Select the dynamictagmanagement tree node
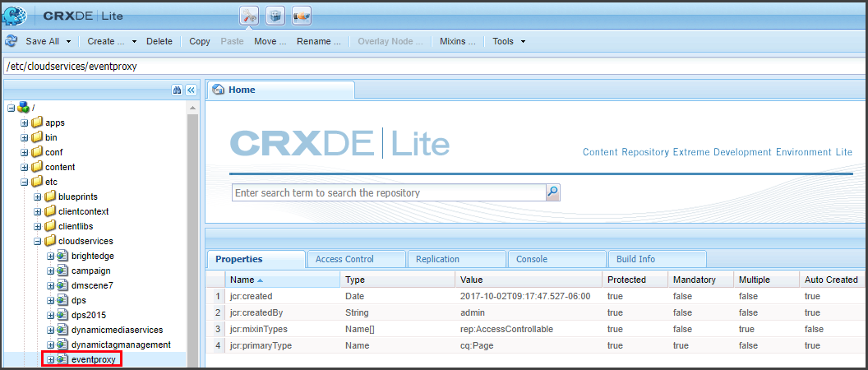Image resolution: width=868 pixels, height=370 pixels. 121,345
